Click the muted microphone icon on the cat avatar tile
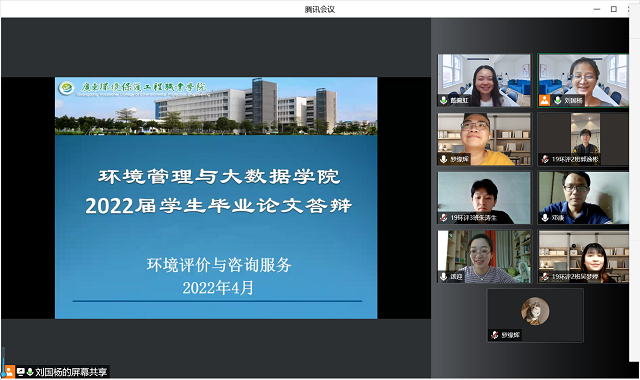The height and width of the screenshot is (380, 640). coord(495,335)
